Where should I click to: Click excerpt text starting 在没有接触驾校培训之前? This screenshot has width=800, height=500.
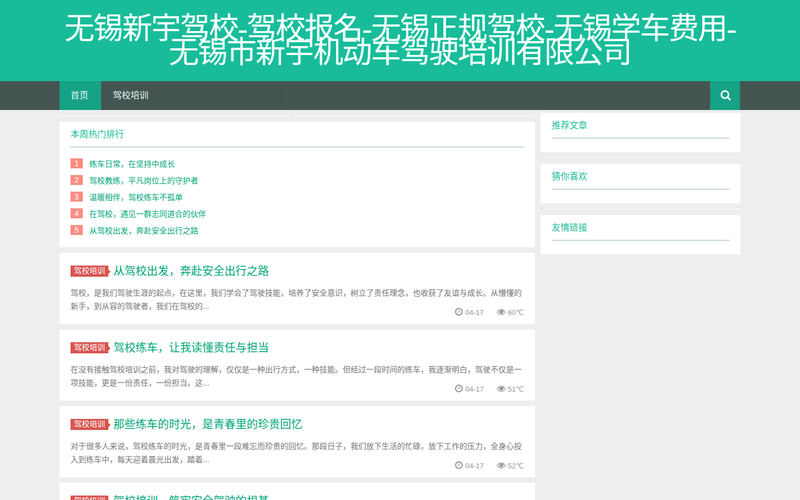[296, 376]
